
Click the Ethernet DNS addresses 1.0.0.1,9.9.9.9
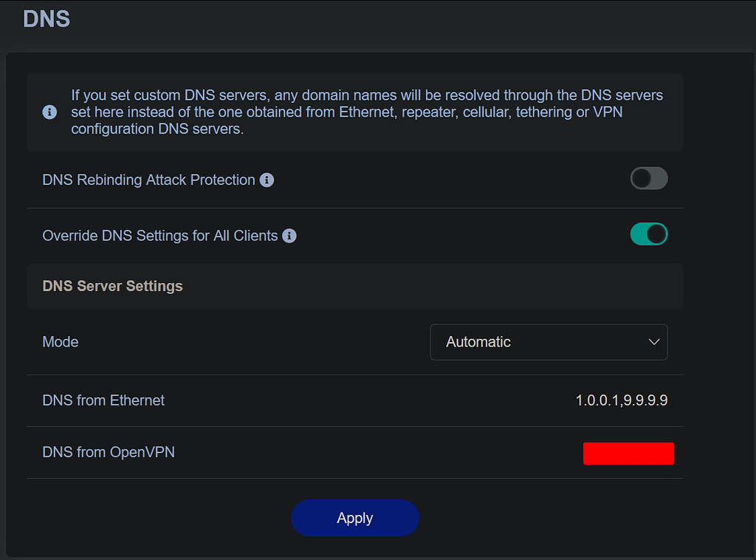[x=621, y=400]
